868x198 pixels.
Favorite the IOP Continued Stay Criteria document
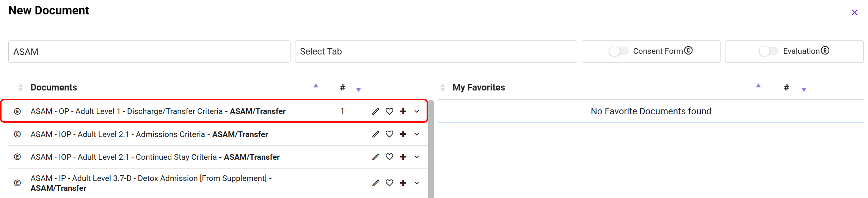389,157
